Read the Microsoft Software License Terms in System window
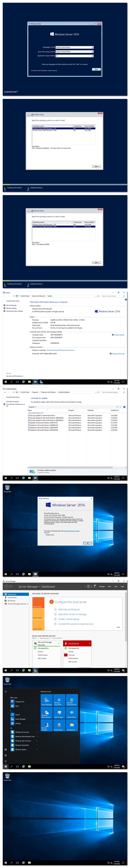The image size is (130, 868). pyautogui.click(x=61, y=350)
